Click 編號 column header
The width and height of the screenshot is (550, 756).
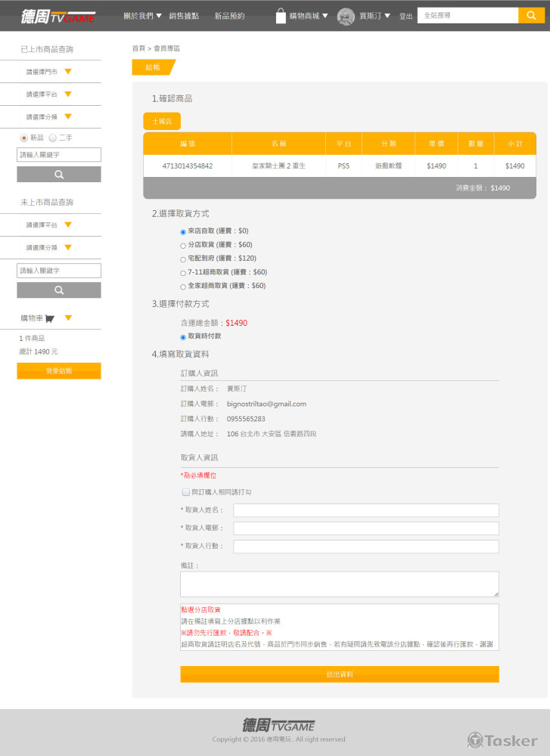point(188,144)
